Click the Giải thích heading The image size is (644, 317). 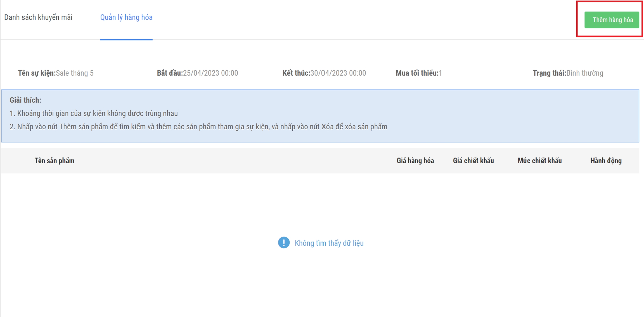pos(25,100)
